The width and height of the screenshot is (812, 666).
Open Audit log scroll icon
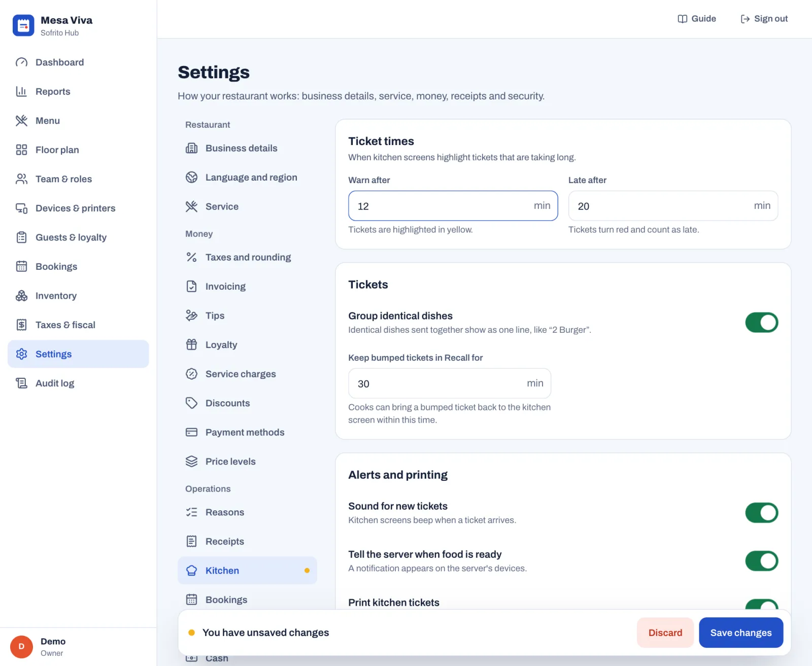tap(21, 383)
